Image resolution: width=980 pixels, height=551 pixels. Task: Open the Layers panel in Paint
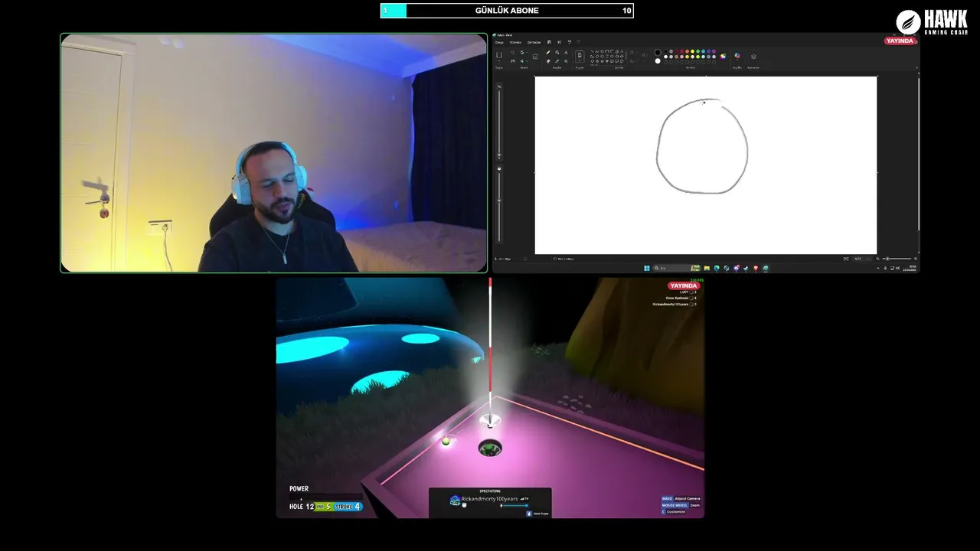pos(753,57)
